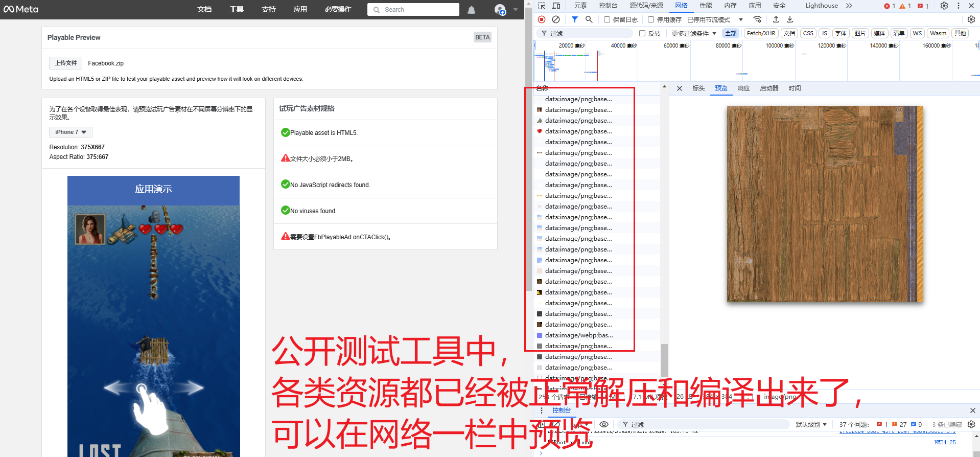
Task: Open network panel settings gear
Action: click(x=971, y=19)
